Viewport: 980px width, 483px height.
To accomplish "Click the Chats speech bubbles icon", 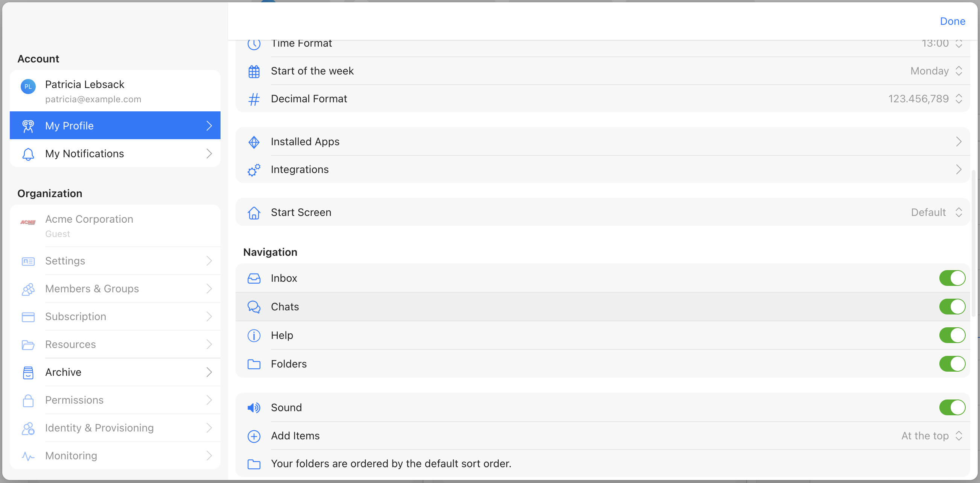I will (x=254, y=307).
